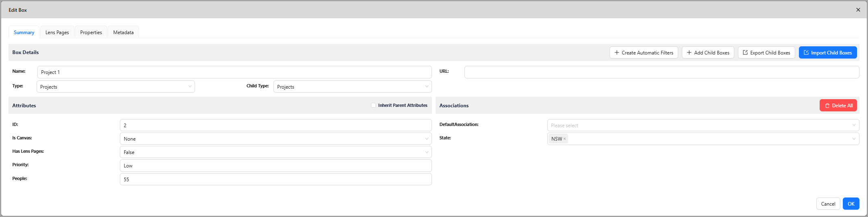
Task: Open the Lens Pages tab
Action: [x=57, y=33]
